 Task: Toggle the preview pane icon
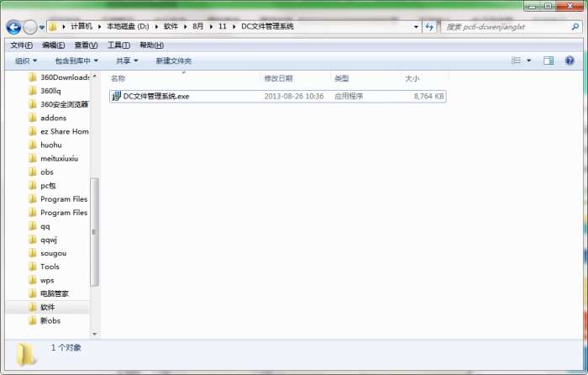[x=549, y=61]
